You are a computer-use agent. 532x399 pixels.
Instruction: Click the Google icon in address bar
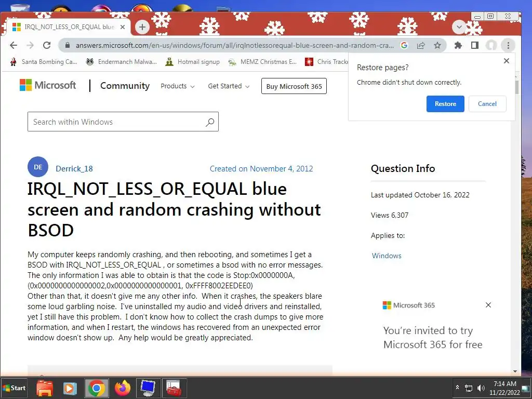(x=404, y=45)
